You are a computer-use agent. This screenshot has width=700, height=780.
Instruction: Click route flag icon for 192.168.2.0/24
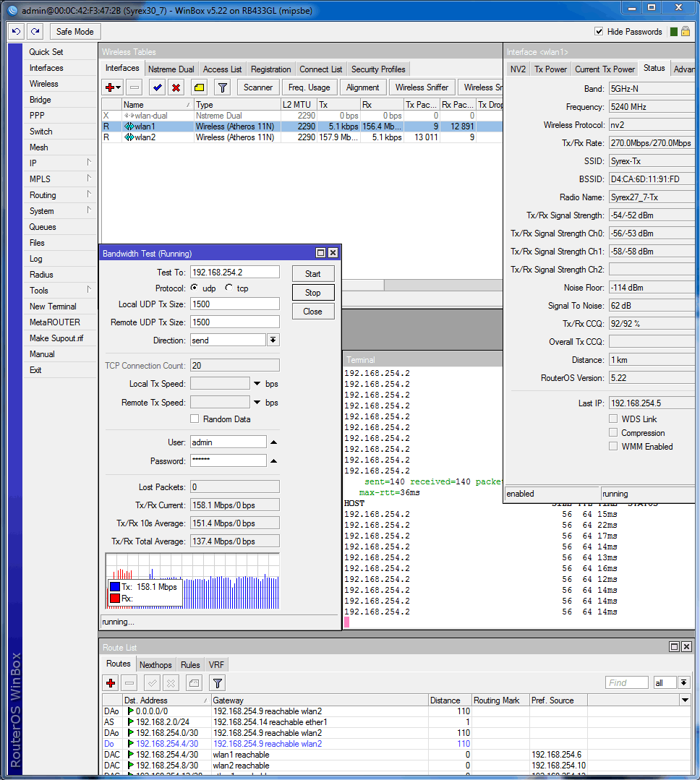click(x=131, y=721)
